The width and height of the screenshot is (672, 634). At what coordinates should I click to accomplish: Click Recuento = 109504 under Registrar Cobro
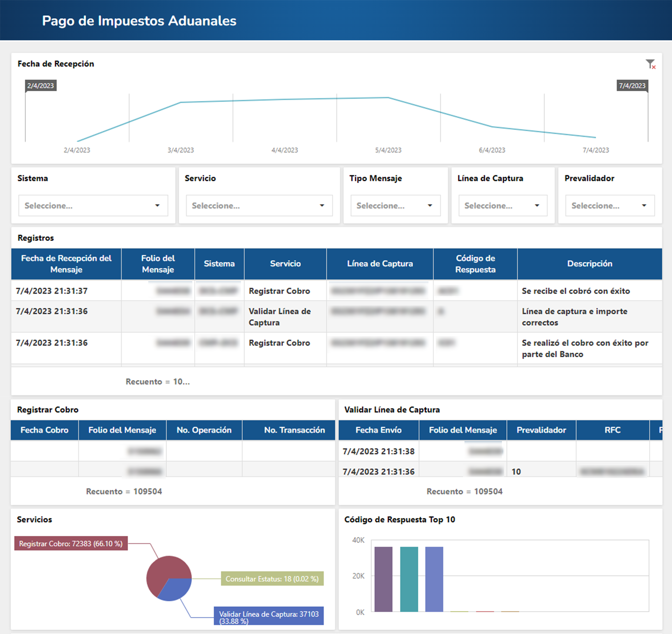tap(124, 491)
